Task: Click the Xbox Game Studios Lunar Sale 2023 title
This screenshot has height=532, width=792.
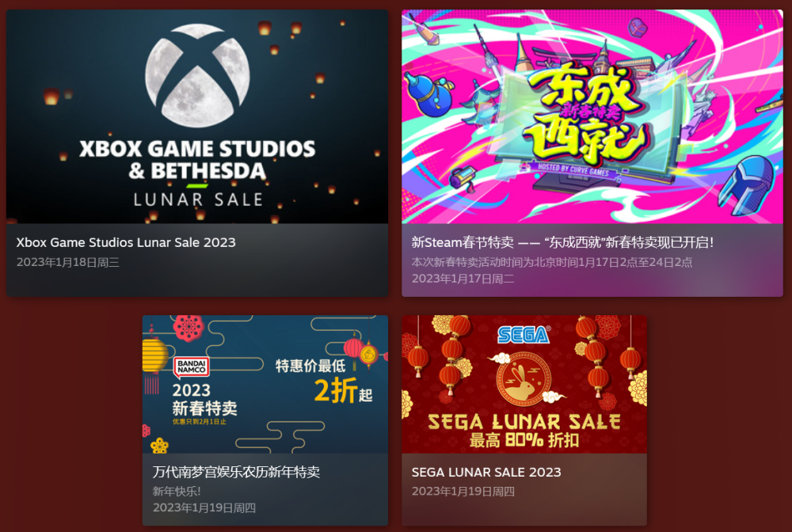Action: pos(126,242)
